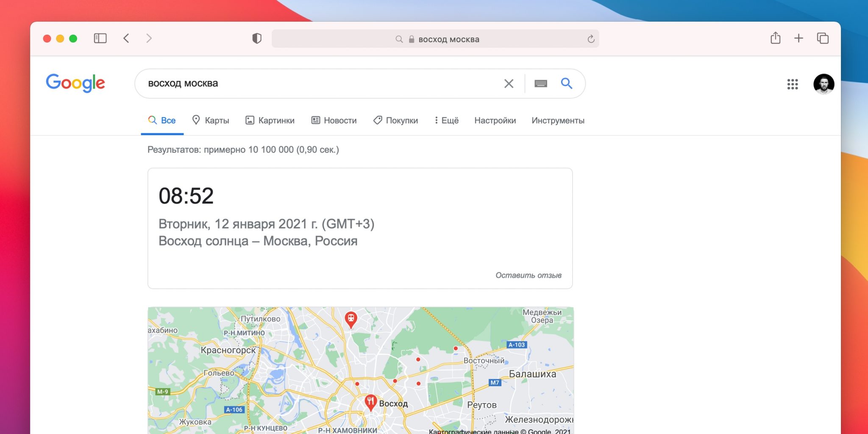This screenshot has width=868, height=434.
Task: Click the Р-Н МИТИНО label on the map
Action: (x=244, y=333)
